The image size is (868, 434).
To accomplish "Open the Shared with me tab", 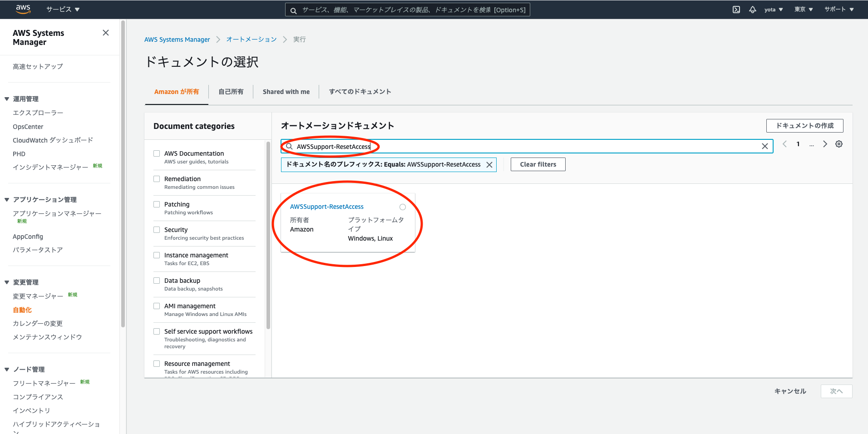I will click(x=286, y=92).
